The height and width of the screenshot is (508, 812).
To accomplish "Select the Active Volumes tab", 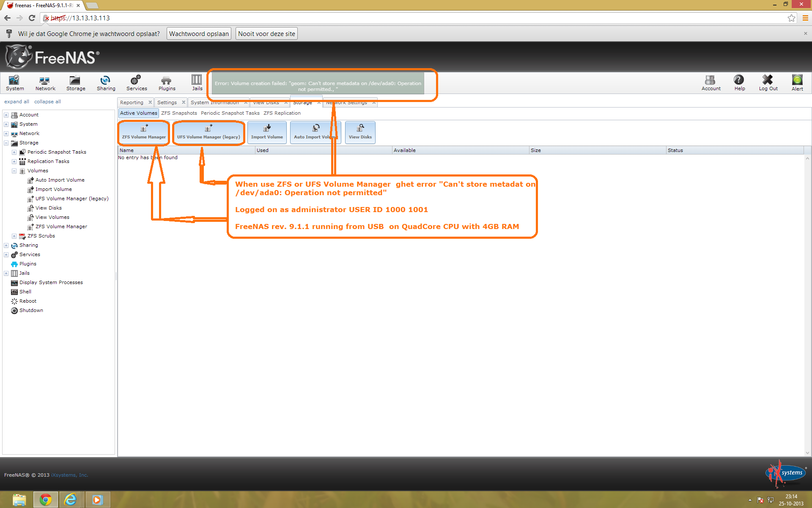I will [x=138, y=113].
